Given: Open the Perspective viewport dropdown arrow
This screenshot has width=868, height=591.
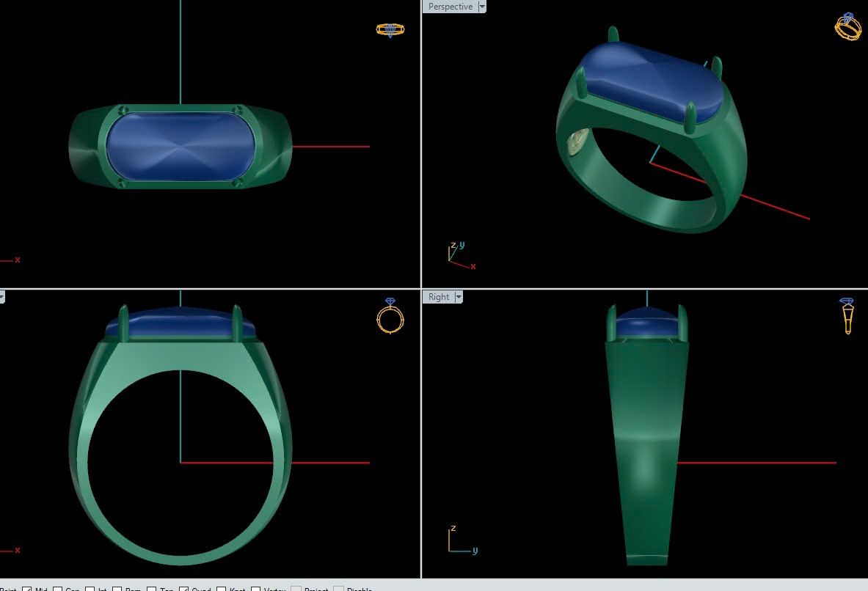Looking at the screenshot, I should click(x=482, y=7).
